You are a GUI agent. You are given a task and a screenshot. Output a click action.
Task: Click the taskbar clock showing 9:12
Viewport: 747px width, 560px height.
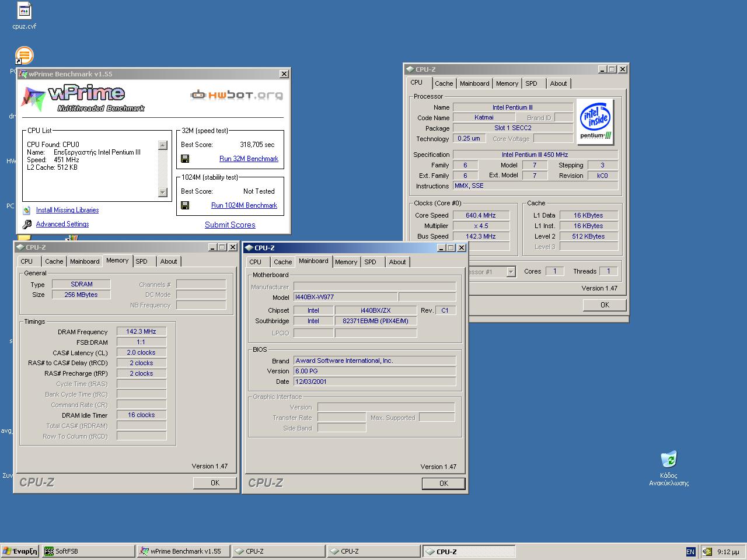tap(728, 552)
